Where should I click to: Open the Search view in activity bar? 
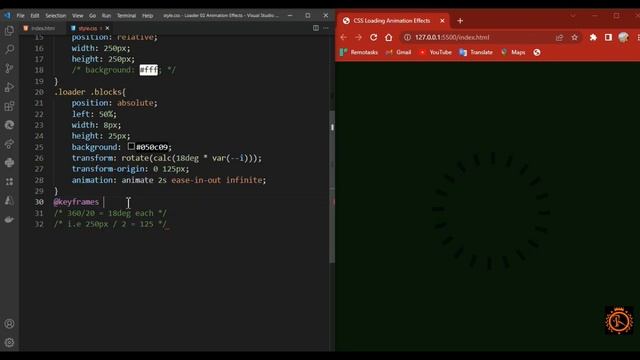point(9,49)
